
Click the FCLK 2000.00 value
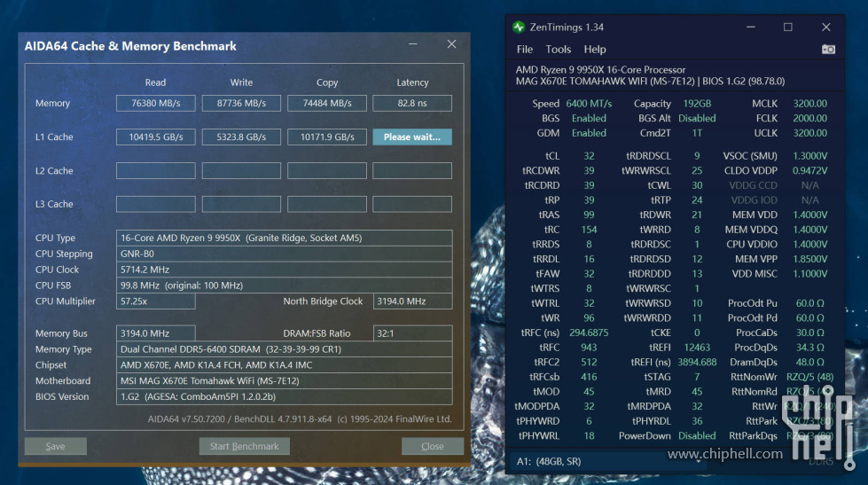pos(809,119)
